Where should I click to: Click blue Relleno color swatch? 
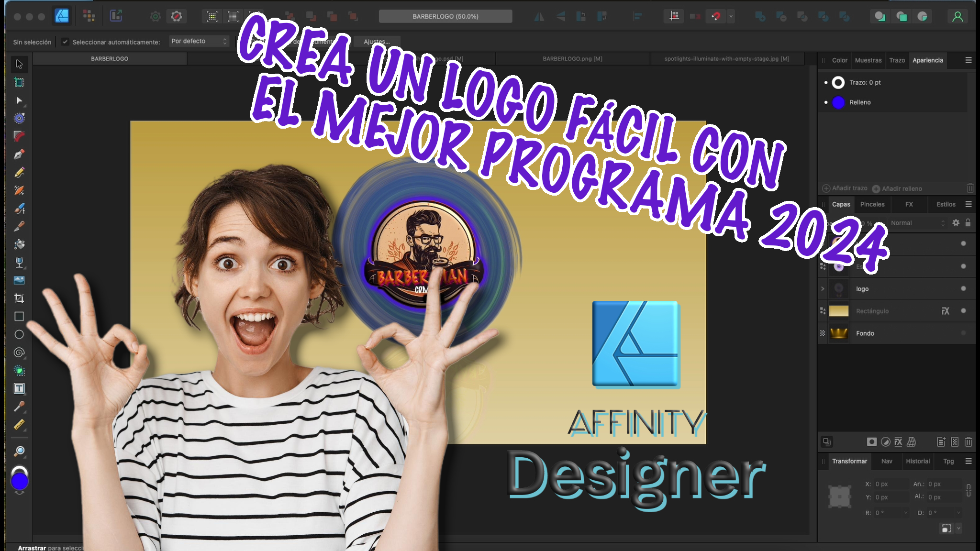(x=838, y=102)
